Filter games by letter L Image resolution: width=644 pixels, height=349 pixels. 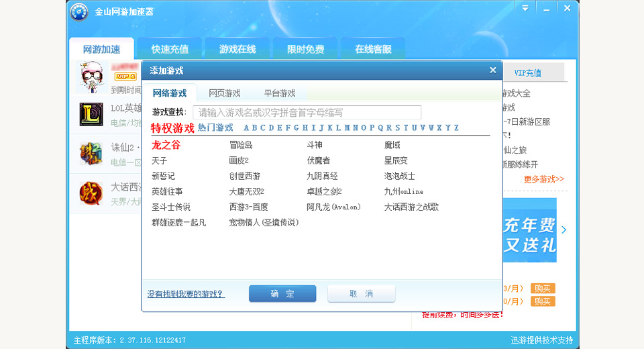338,128
